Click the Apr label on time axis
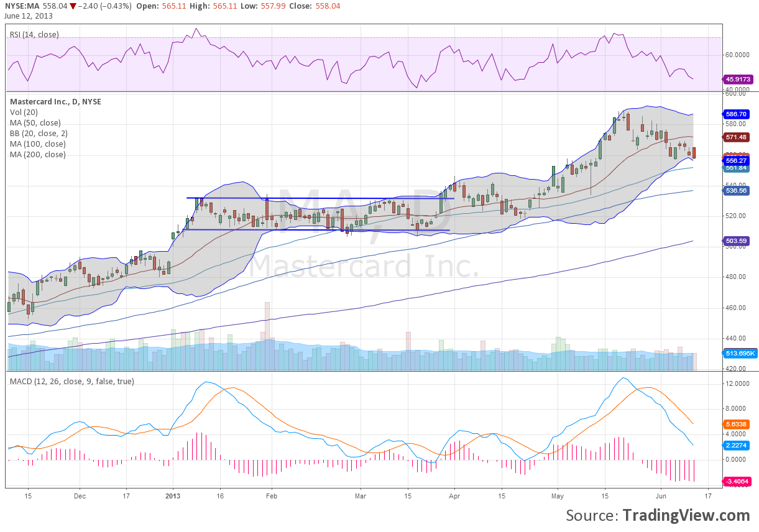This screenshot has height=532, width=759. tap(454, 497)
